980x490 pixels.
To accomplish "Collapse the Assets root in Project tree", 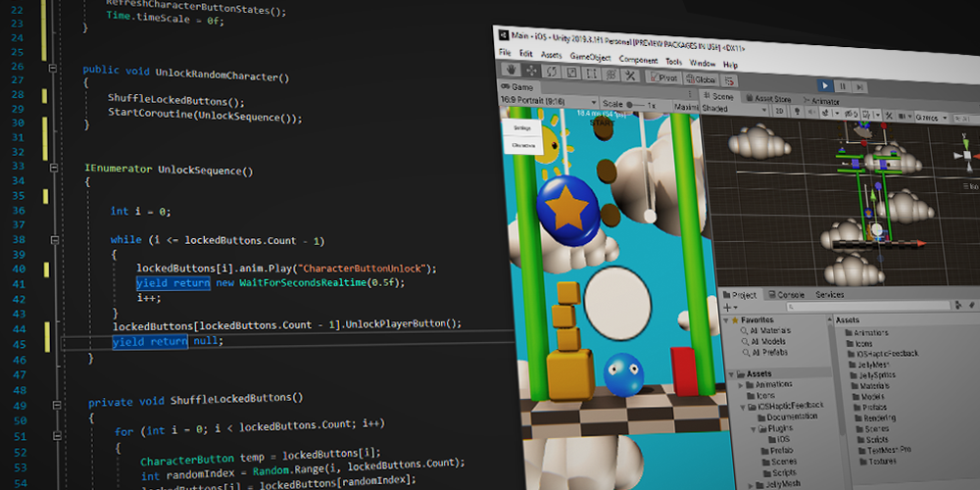I will pyautogui.click(x=731, y=374).
